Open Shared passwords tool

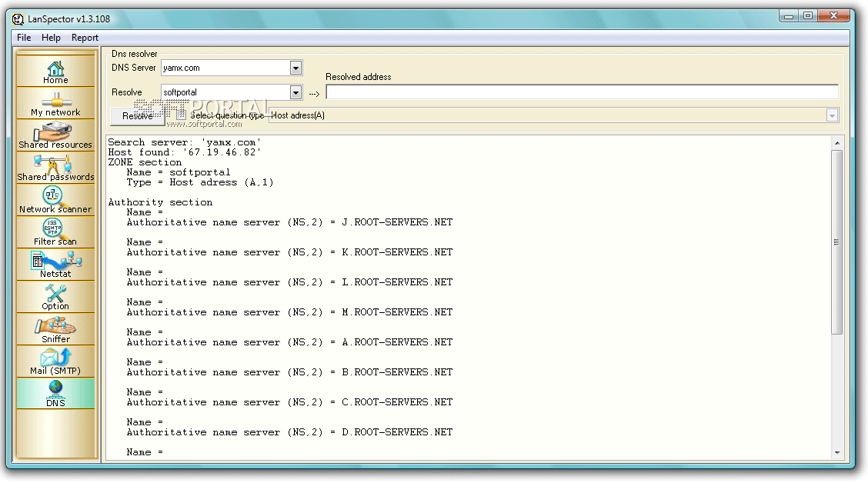[55, 168]
